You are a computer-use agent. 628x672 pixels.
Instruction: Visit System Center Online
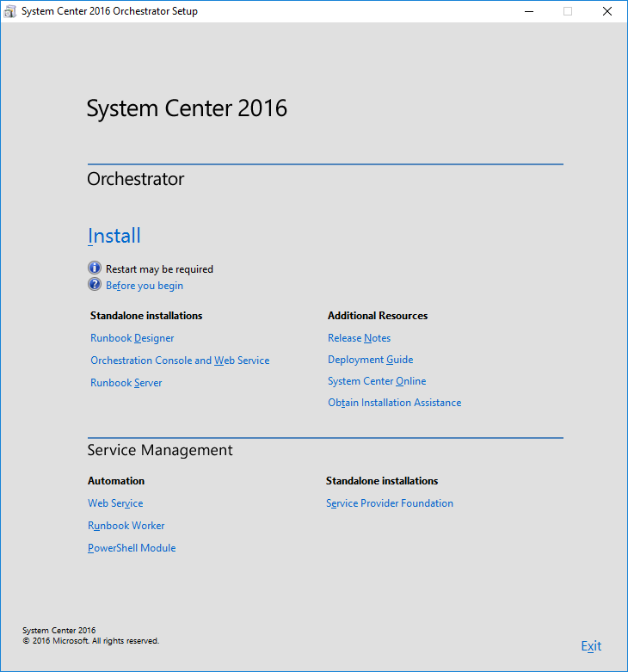coord(377,381)
